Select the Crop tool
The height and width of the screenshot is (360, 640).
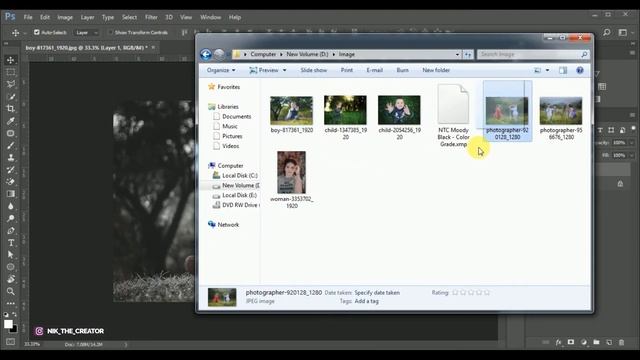[11, 109]
